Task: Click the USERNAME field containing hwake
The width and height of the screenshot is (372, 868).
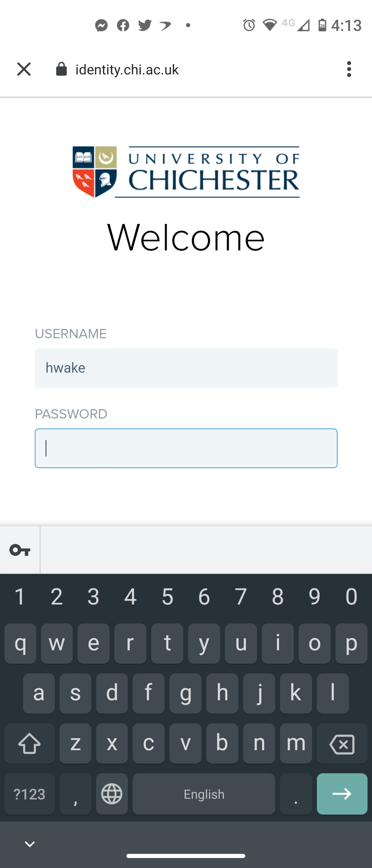Action: (186, 368)
